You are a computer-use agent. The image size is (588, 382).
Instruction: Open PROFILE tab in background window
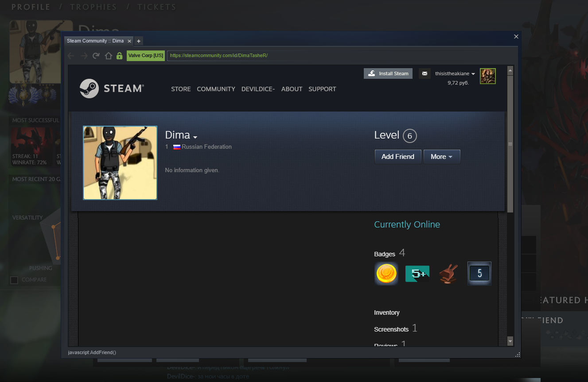pos(31,7)
